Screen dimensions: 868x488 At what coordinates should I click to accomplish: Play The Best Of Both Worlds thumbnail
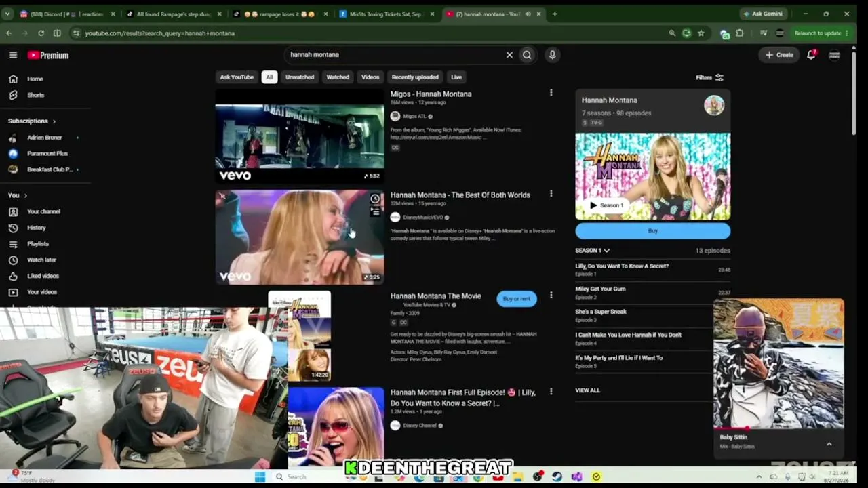pyautogui.click(x=300, y=237)
